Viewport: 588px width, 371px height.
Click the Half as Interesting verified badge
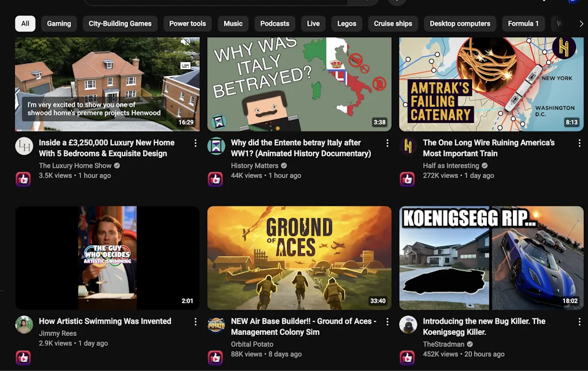coord(485,165)
